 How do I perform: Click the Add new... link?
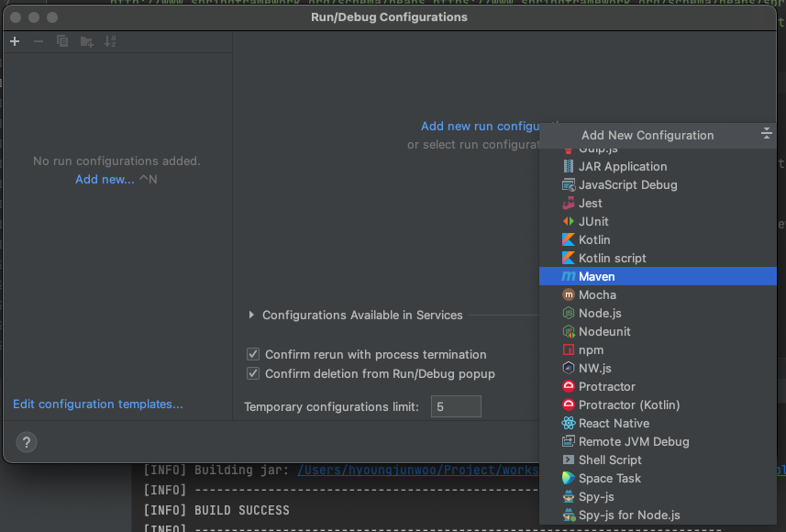[x=105, y=180]
